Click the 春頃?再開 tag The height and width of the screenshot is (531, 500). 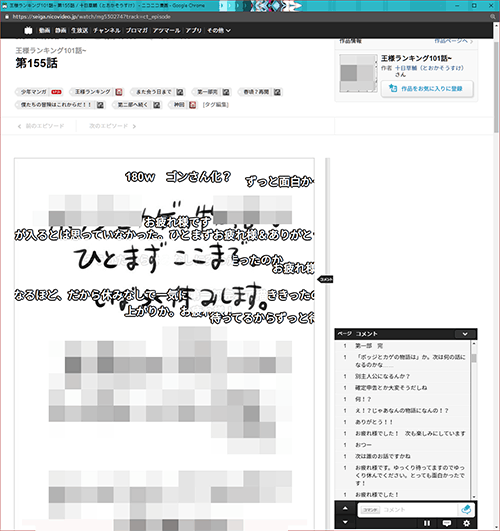pos(256,92)
